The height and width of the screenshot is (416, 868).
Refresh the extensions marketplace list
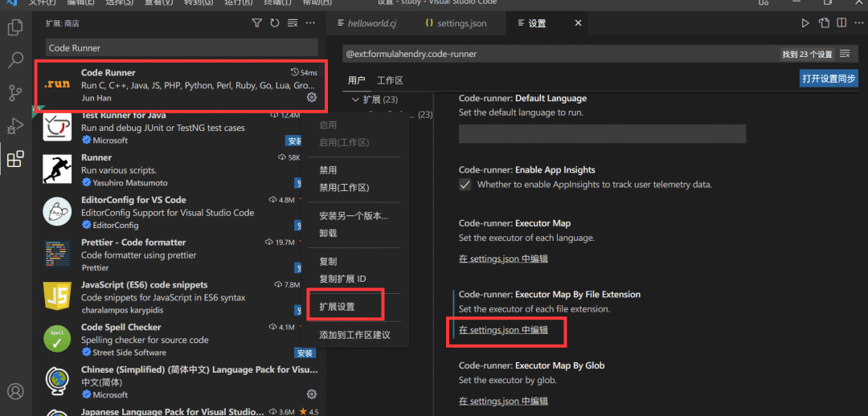click(x=275, y=23)
